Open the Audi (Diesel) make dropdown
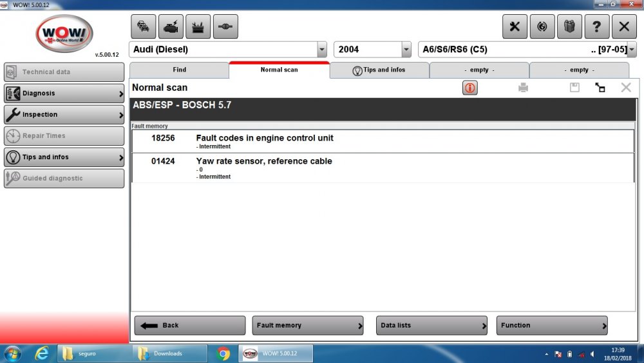This screenshot has height=363, width=644. pos(322,50)
